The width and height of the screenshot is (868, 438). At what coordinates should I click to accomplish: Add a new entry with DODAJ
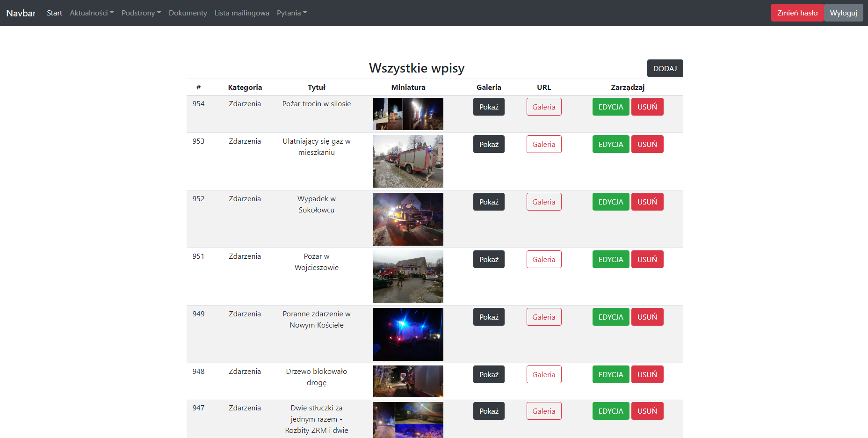(x=665, y=68)
